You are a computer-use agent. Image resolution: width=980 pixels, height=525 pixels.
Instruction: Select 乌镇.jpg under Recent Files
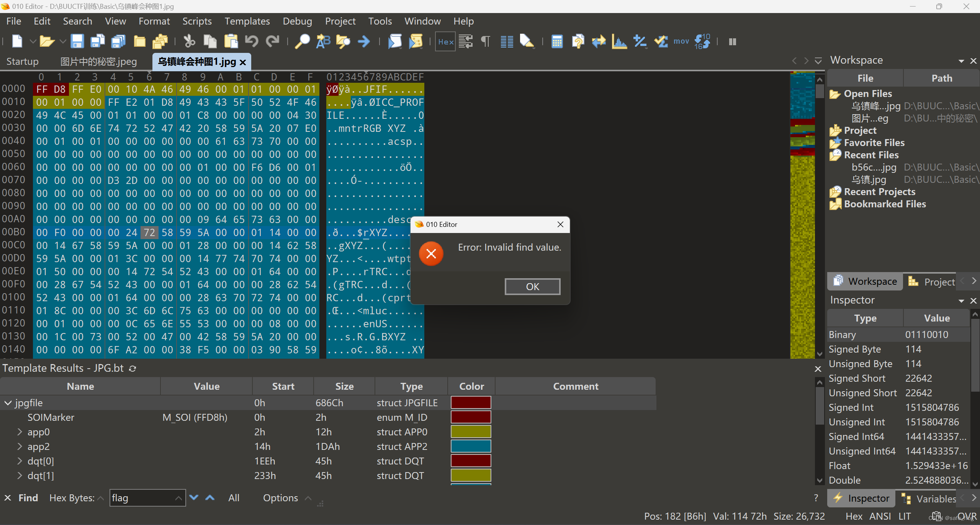(869, 179)
